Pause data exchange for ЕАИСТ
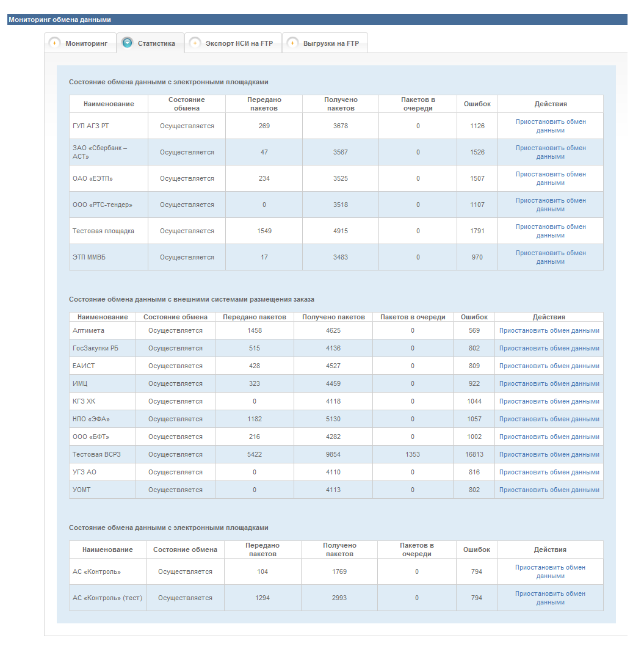Image resolution: width=644 pixels, height=649 pixels. pyautogui.click(x=549, y=366)
